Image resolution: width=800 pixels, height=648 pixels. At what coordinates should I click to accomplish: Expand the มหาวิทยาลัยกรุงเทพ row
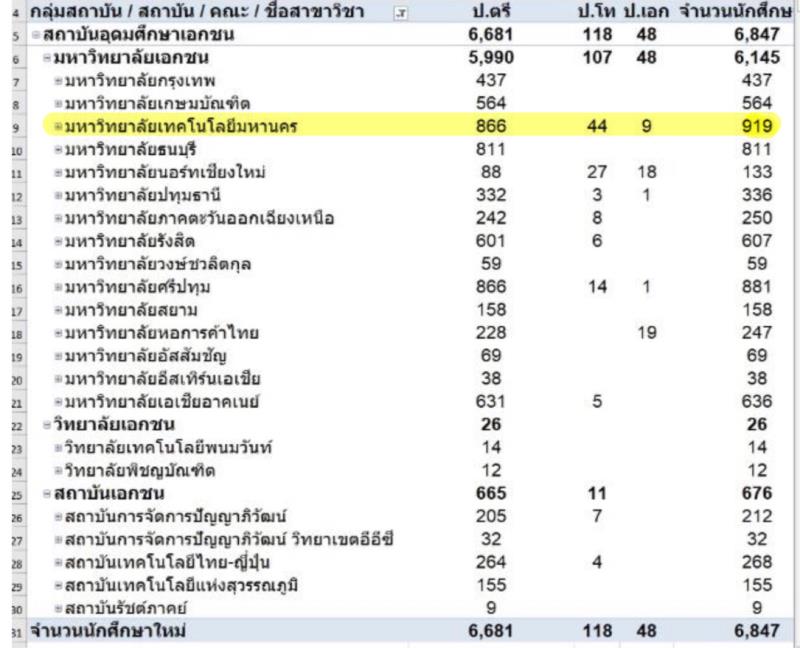(x=58, y=81)
